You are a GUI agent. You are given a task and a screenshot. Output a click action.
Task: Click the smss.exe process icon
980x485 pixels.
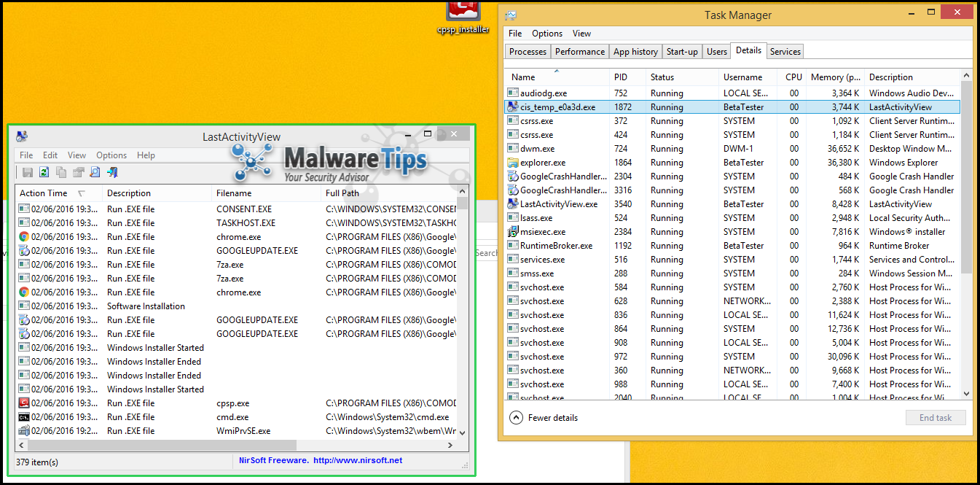(x=513, y=273)
